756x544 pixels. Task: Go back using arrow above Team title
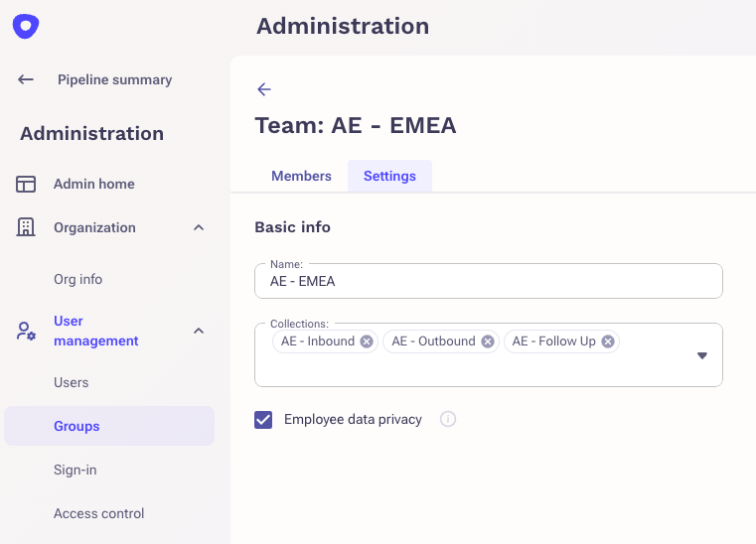tap(264, 89)
